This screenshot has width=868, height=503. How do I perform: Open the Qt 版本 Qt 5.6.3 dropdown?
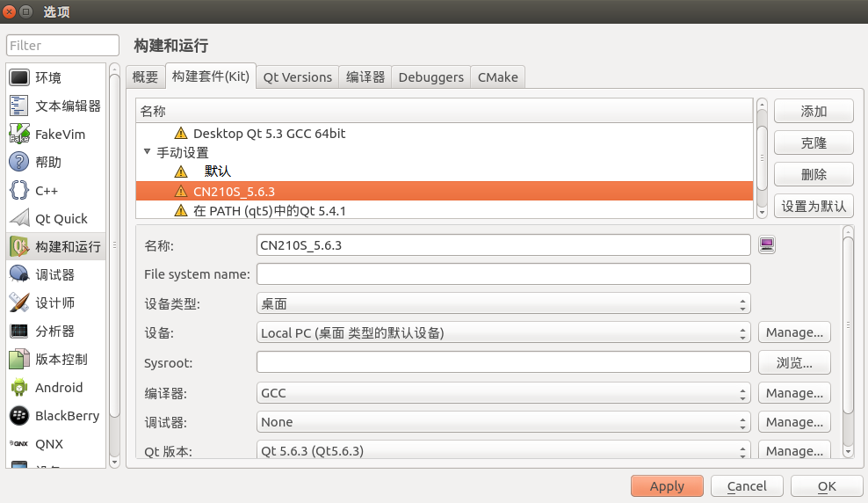click(503, 450)
